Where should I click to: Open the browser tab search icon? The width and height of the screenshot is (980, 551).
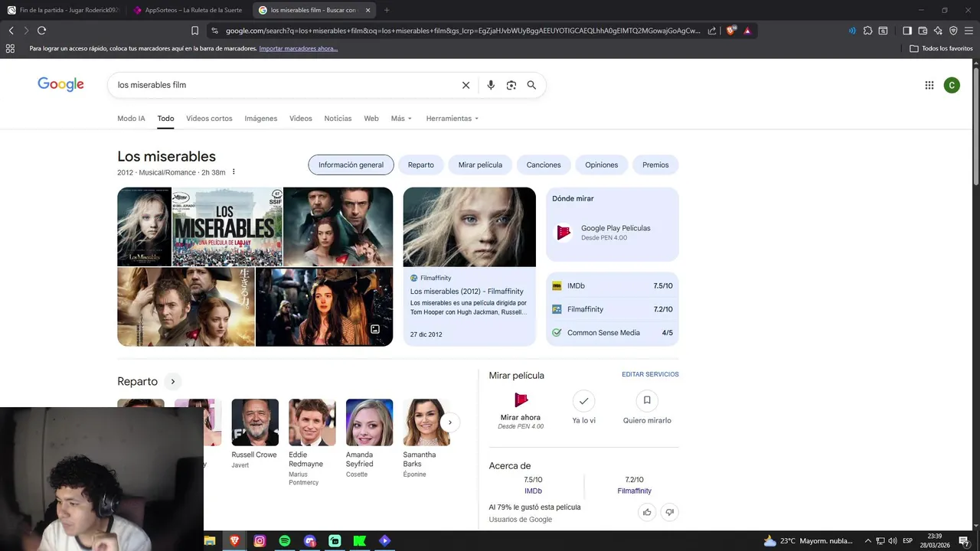[x=883, y=31]
